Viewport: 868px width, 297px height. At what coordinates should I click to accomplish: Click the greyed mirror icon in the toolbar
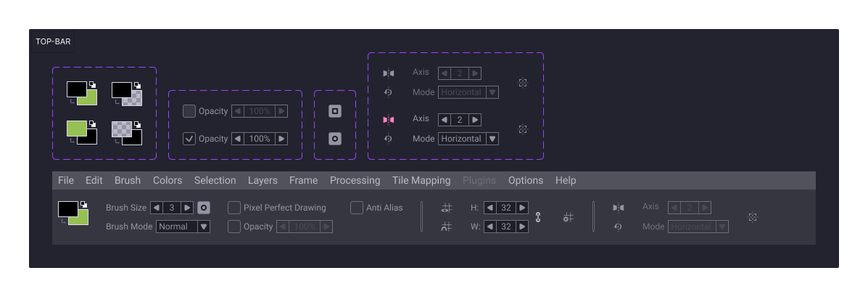pyautogui.click(x=619, y=208)
